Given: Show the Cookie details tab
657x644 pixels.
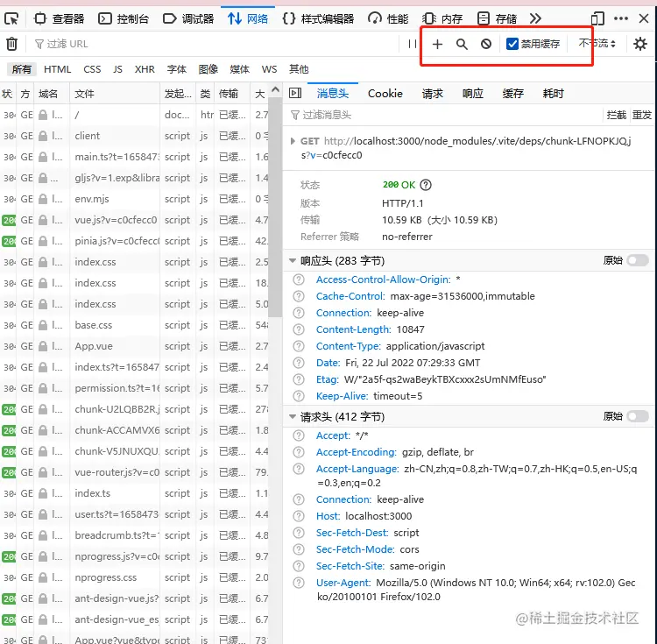Looking at the screenshot, I should point(385,94).
